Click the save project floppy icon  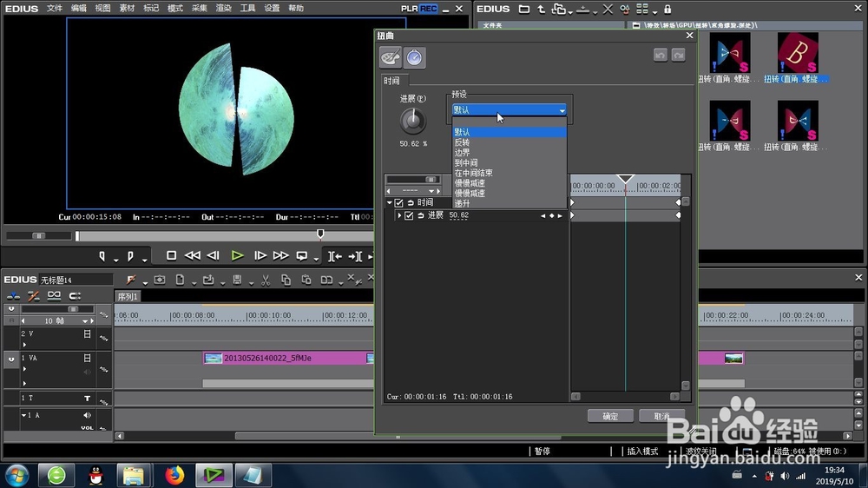pos(237,280)
